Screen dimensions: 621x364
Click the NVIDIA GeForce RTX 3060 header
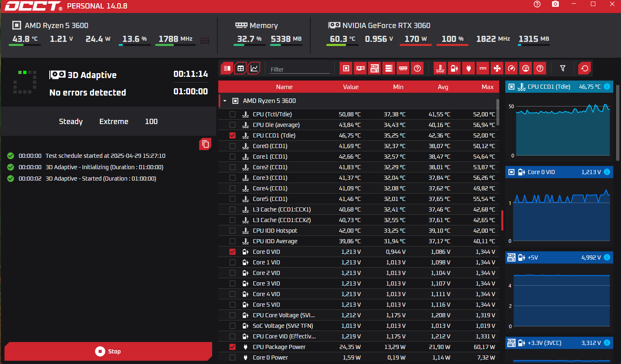pyautogui.click(x=386, y=25)
